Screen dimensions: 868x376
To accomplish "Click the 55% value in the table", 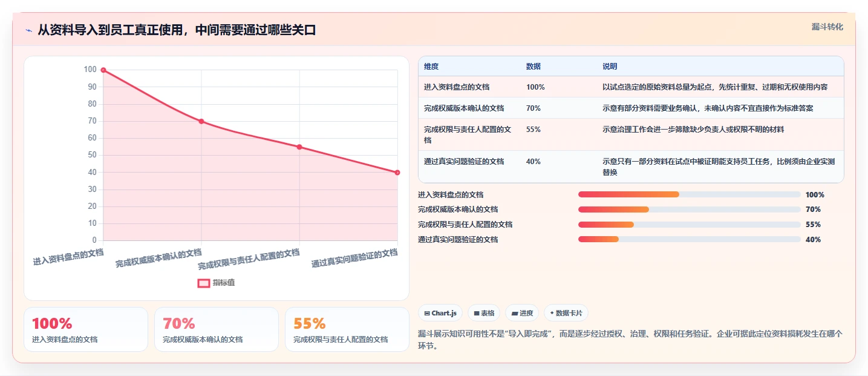I will click(x=534, y=130).
